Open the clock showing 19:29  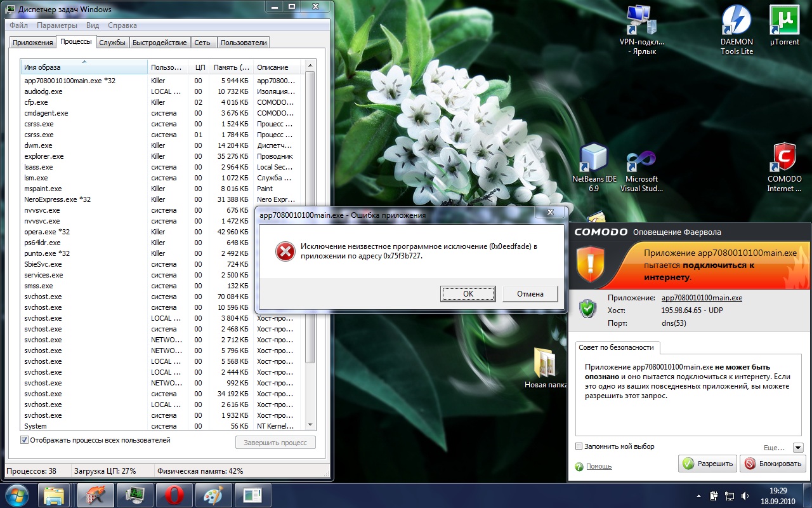tap(778, 495)
